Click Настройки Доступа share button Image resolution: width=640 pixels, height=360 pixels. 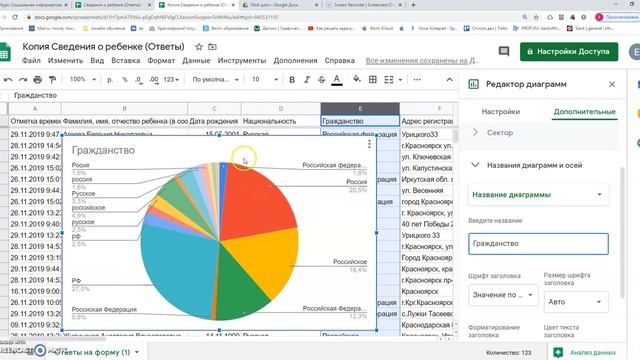(569, 52)
